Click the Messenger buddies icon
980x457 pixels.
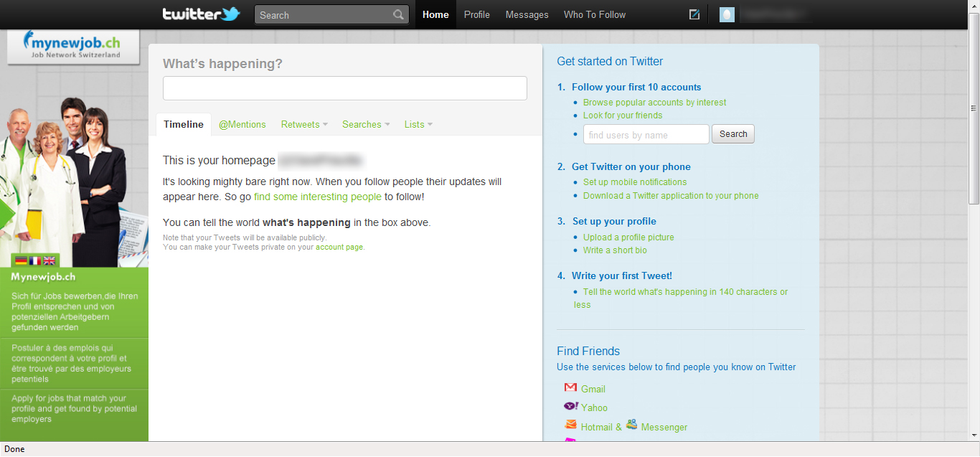click(x=631, y=423)
